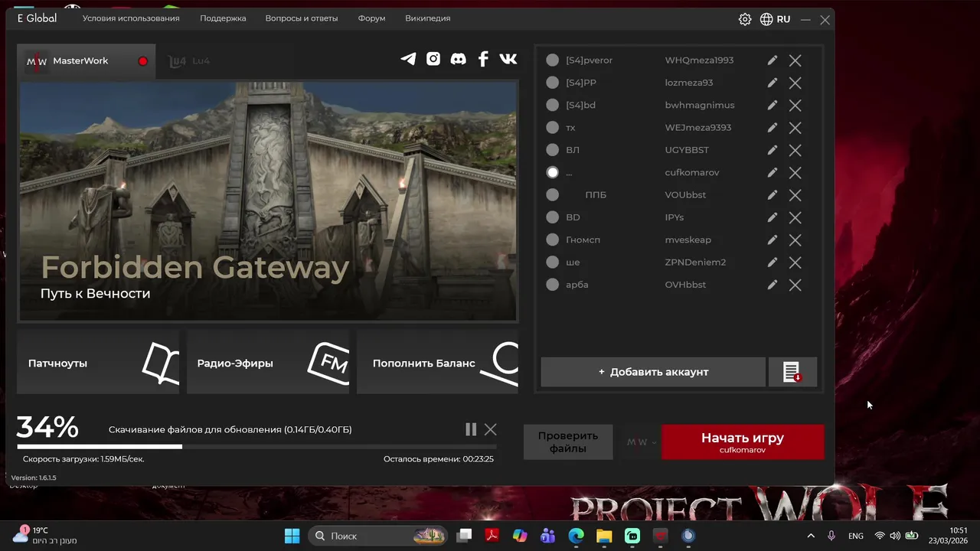Screen dimensions: 980x551
Task: Select the арба account radio button
Action: [x=552, y=285]
